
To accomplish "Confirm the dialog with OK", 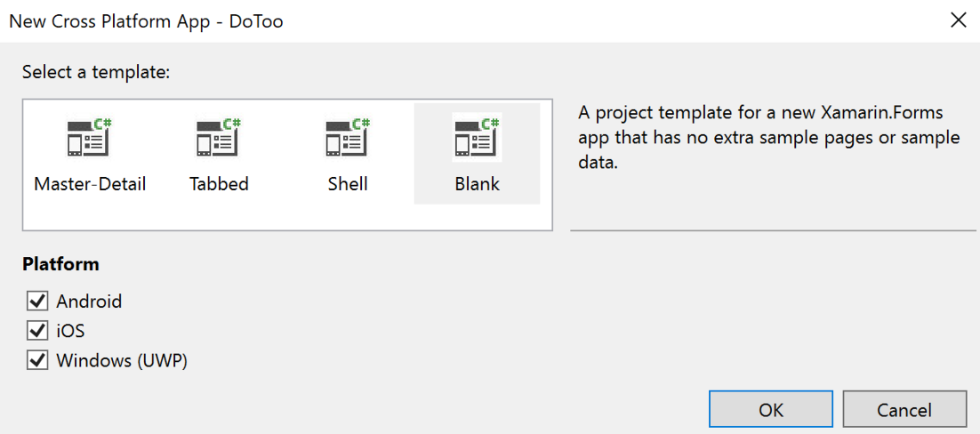I will [x=771, y=410].
